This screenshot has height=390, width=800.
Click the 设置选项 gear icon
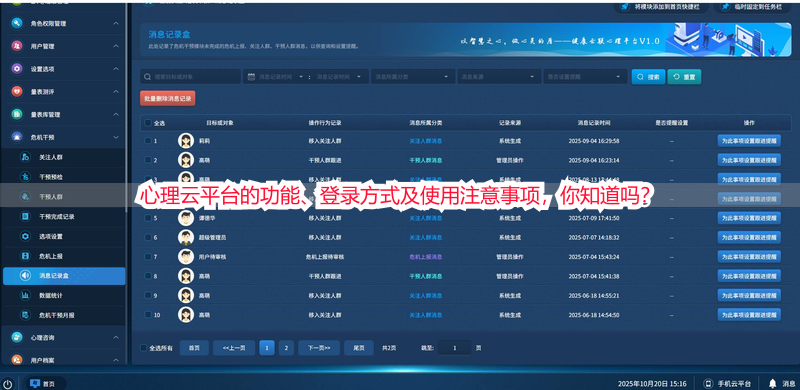pyautogui.click(x=17, y=69)
